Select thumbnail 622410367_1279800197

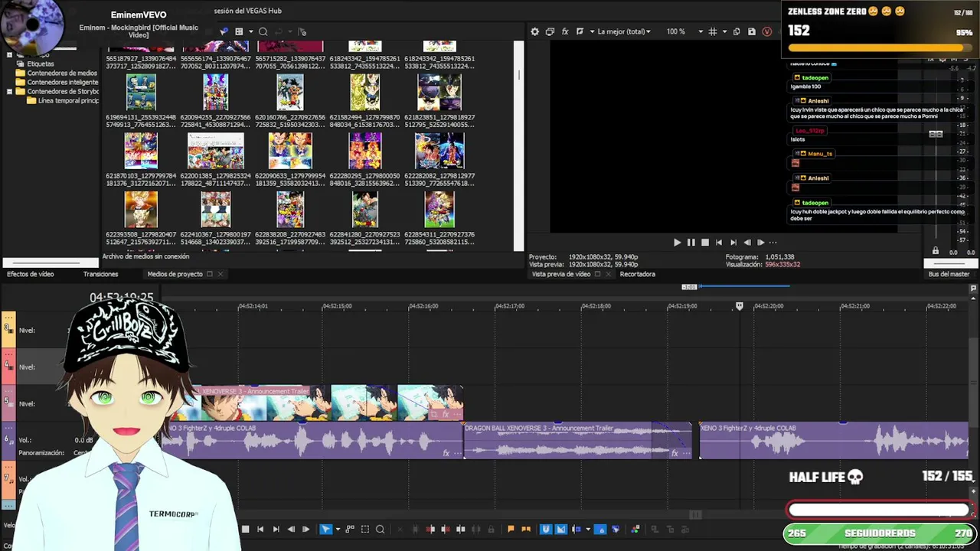[216, 210]
